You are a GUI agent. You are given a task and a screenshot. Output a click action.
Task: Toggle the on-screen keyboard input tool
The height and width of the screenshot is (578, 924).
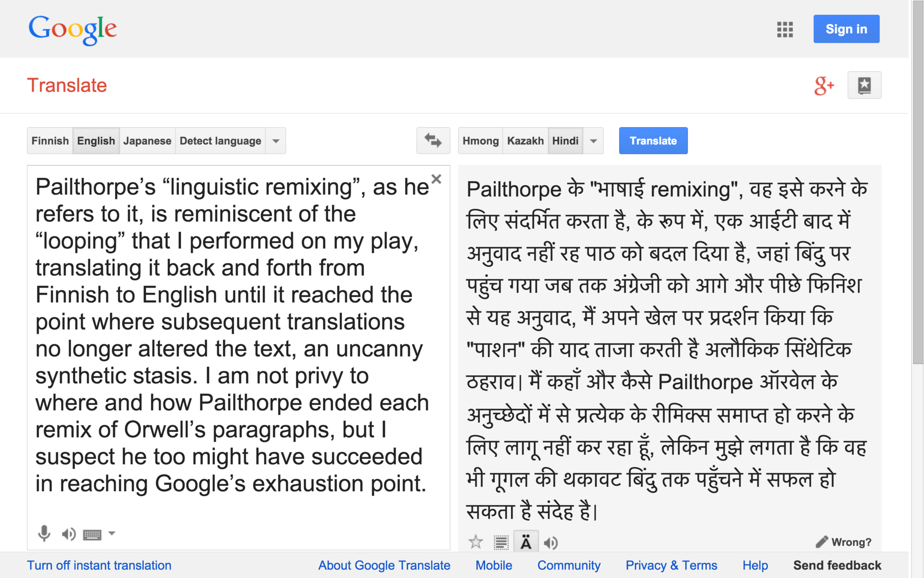tap(92, 534)
